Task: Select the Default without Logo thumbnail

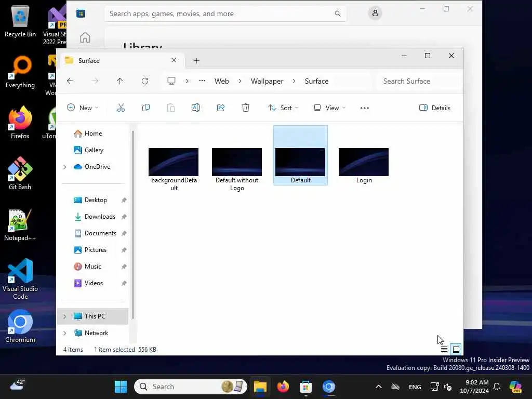Action: [237, 162]
